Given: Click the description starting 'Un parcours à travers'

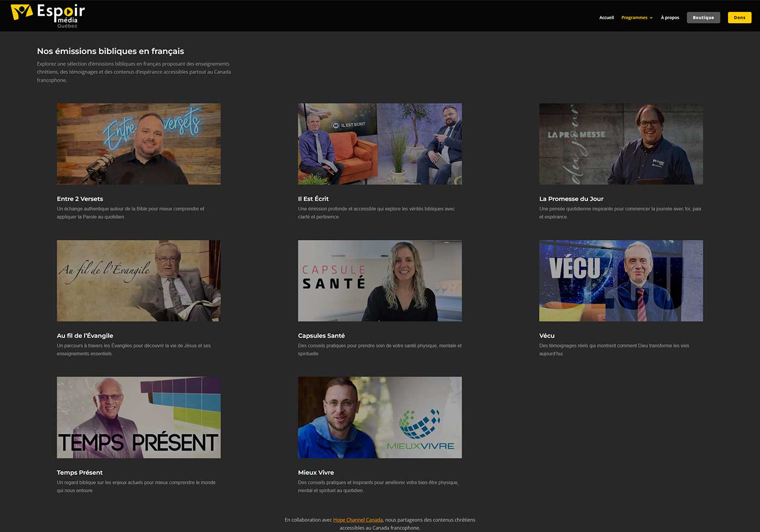Looking at the screenshot, I should (x=134, y=350).
